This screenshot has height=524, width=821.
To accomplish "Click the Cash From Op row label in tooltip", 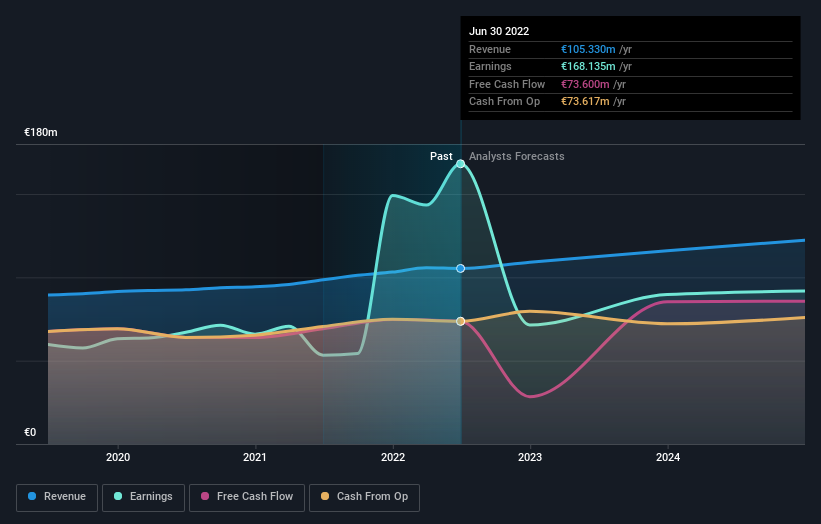I will point(504,102).
